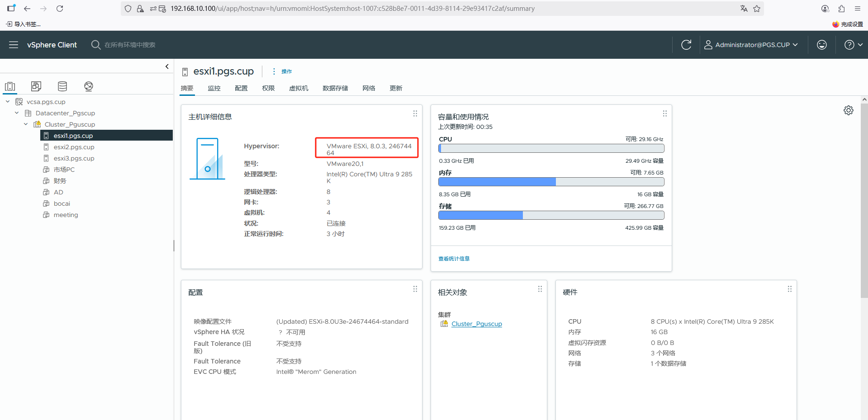
Task: Open the help question mark menu
Action: click(854, 45)
